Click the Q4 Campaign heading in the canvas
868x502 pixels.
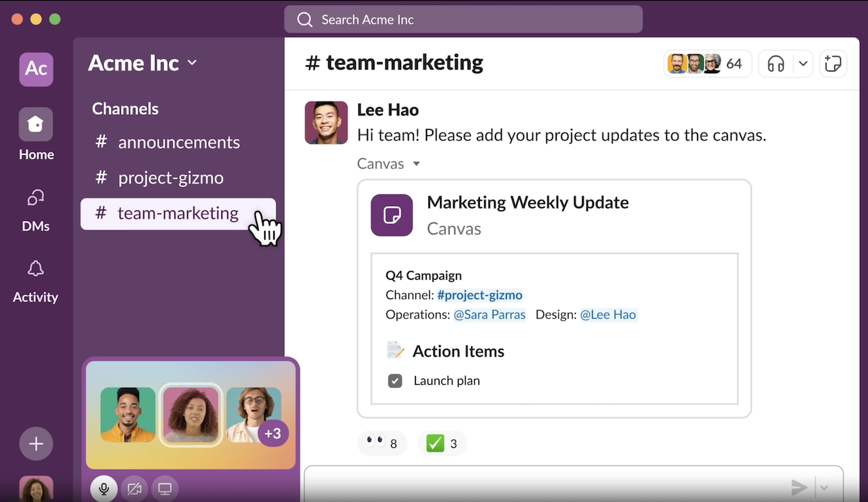pos(423,276)
